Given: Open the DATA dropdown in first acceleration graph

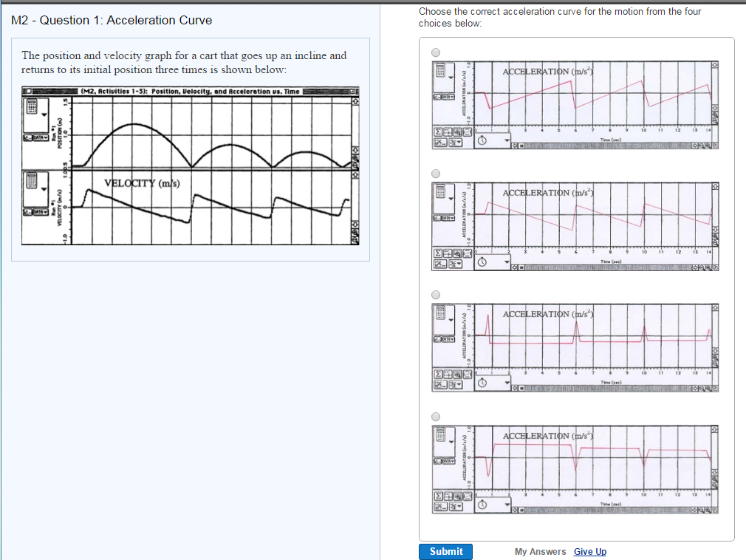Looking at the screenshot, I should coord(448,97).
